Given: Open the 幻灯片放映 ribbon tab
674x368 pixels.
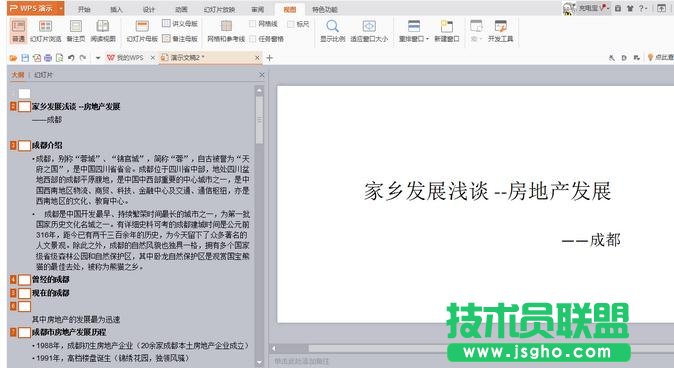Looking at the screenshot, I should (219, 9).
